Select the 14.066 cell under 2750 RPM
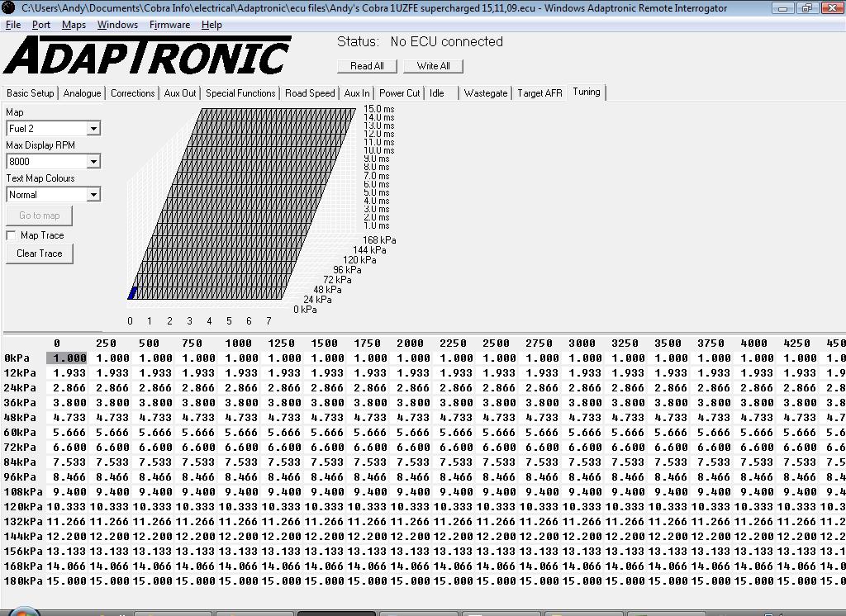This screenshot has width=846, height=616. [x=539, y=566]
